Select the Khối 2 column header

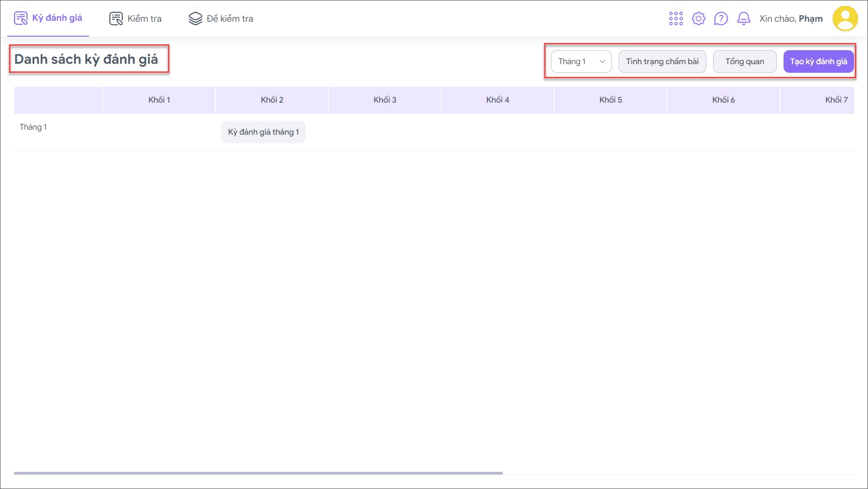coord(272,100)
